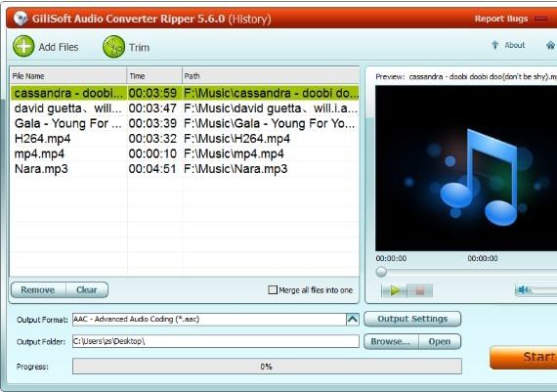Click the Report Bugs link
557x392 pixels.
coord(501,19)
